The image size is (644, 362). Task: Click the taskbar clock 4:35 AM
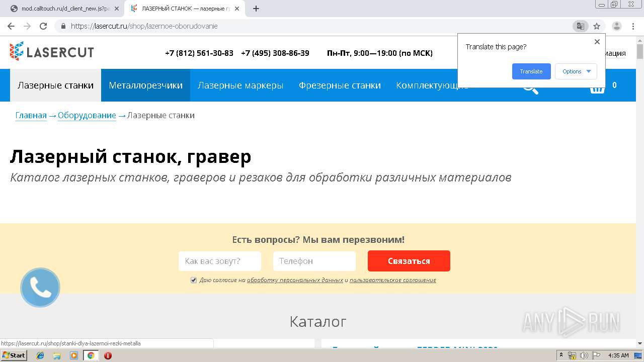(x=618, y=355)
